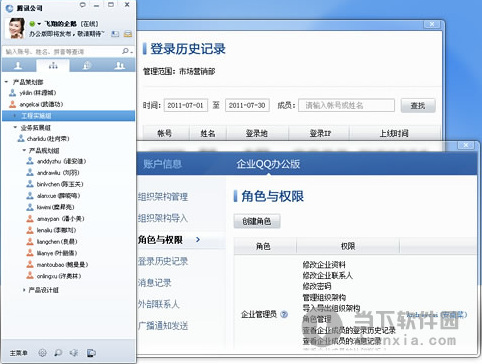Click the 登录地 column header
The image size is (482, 364).
coord(257,133)
